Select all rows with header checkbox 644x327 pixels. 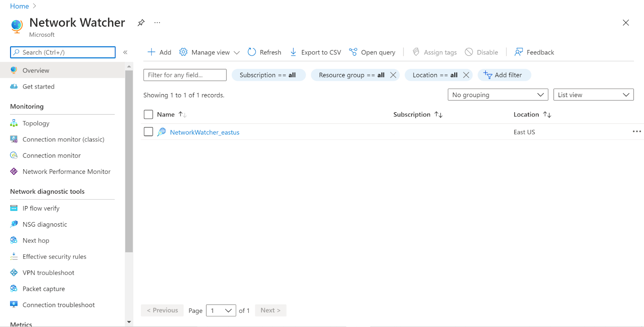coord(149,115)
